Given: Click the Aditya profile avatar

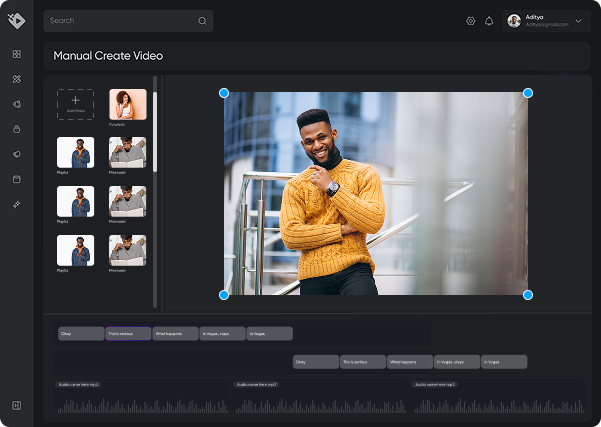Looking at the screenshot, I should point(514,21).
